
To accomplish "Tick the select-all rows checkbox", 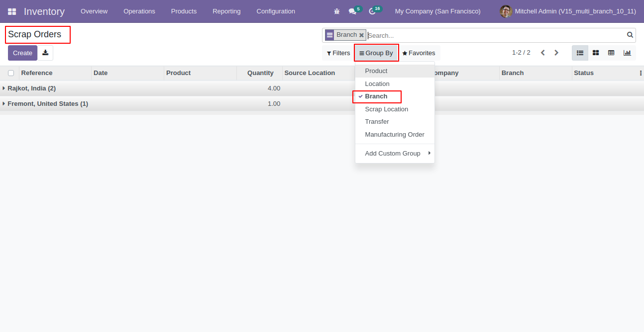I will pos(11,73).
